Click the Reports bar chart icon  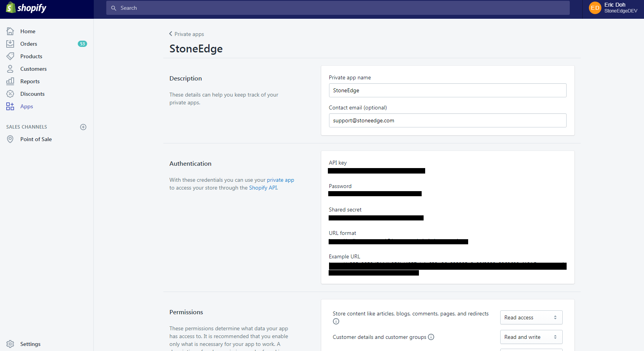(x=10, y=81)
